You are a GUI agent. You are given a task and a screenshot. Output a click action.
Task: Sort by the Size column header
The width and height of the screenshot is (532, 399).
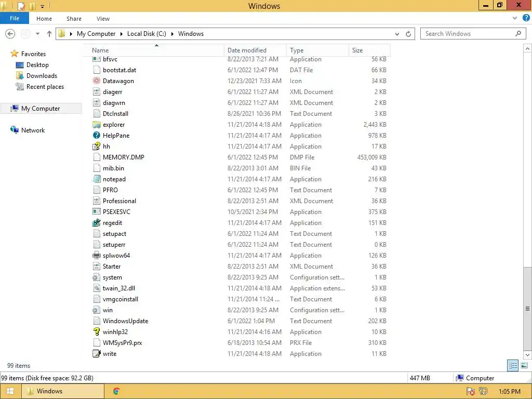(x=369, y=50)
